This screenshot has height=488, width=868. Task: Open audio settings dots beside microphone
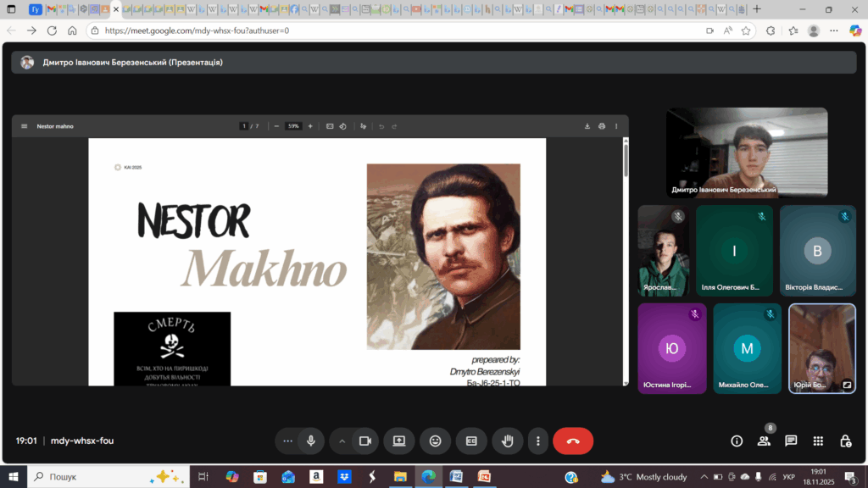click(x=288, y=441)
